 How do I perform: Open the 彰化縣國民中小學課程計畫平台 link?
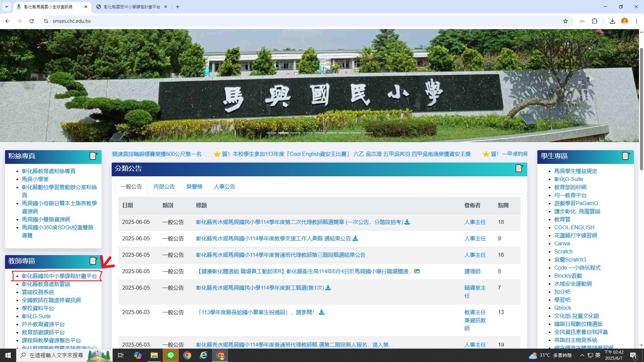(59, 276)
